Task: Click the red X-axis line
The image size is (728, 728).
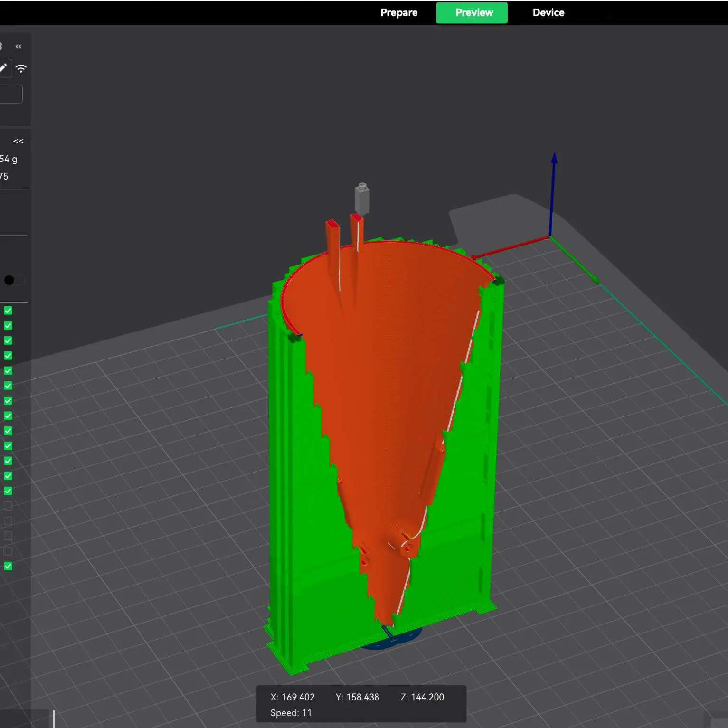Action: (x=511, y=247)
